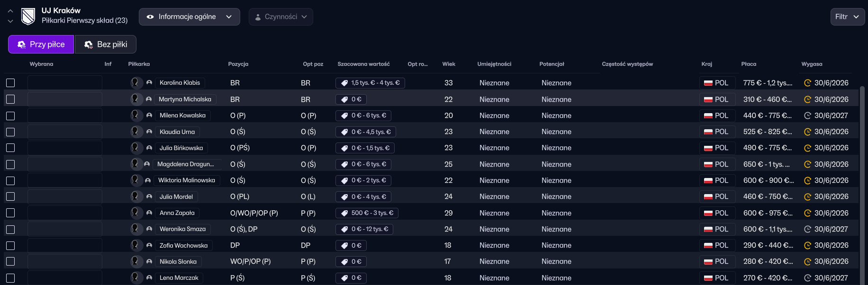This screenshot has height=285, width=868.
Task: Click the UJ Kraków club crest icon
Action: click(x=28, y=17)
